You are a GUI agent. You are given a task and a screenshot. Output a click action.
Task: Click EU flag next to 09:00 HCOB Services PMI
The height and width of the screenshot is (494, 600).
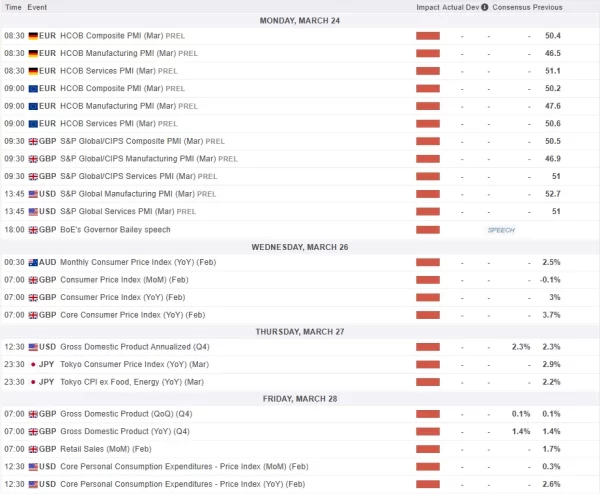[x=33, y=123]
